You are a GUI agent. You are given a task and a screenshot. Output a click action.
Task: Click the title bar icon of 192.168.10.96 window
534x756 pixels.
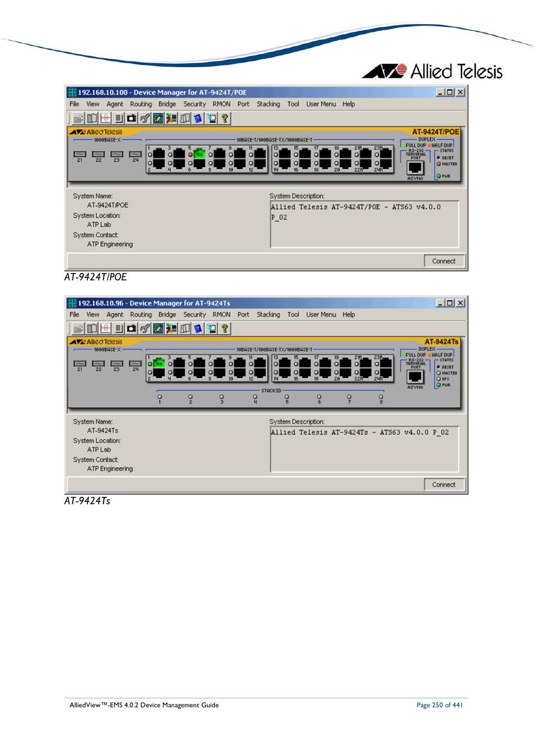[x=72, y=303]
